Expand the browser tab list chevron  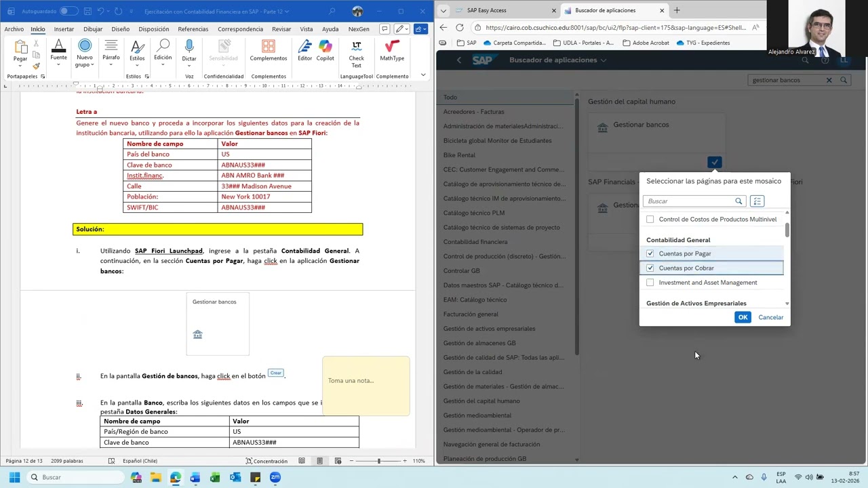point(443,10)
